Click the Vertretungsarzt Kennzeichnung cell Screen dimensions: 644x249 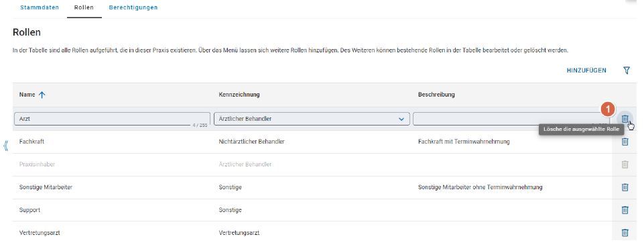click(239, 232)
